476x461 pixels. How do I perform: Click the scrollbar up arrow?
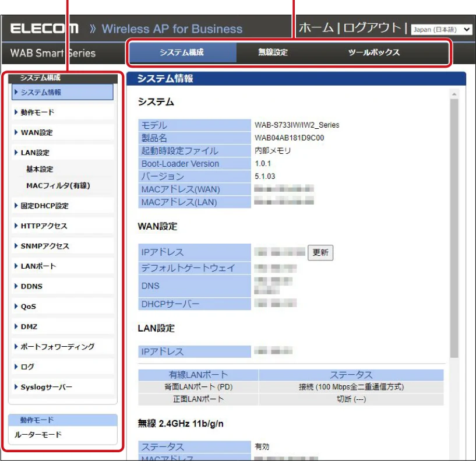point(454,94)
